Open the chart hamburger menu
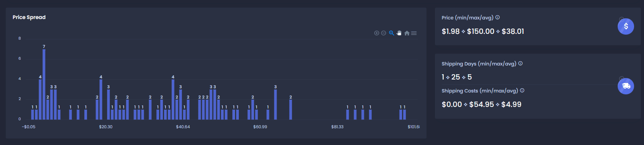 [x=414, y=33]
